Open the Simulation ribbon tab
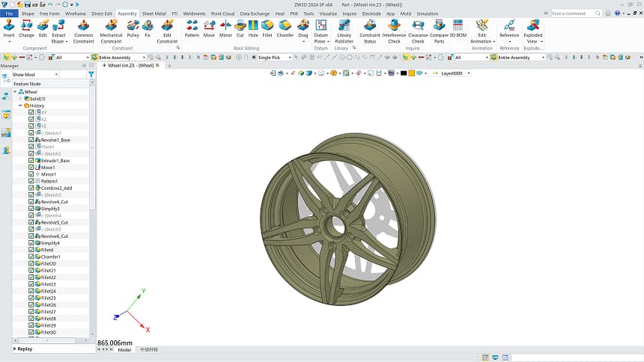The width and height of the screenshot is (644, 362). [x=427, y=13]
